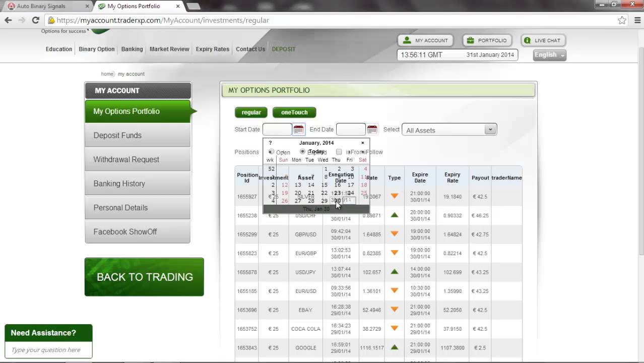Click the EBAY row orange down arrow
Screen dimensions: 644x363
click(395, 310)
